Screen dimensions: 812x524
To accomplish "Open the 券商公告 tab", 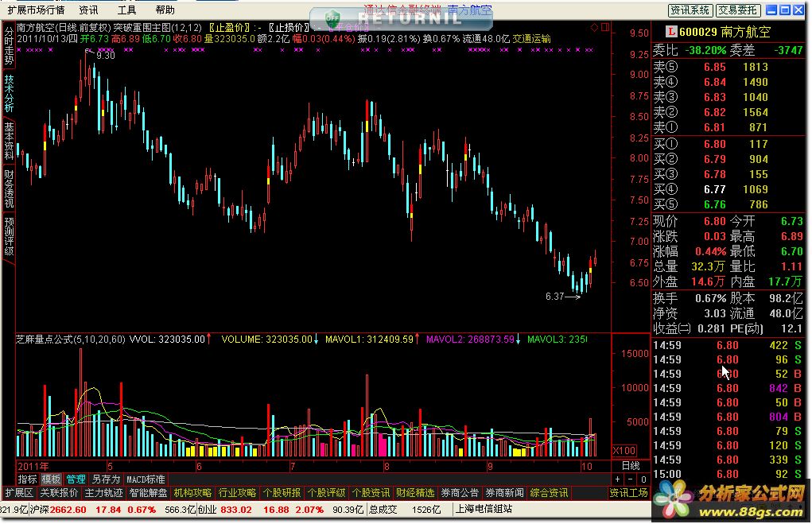I will tap(460, 493).
